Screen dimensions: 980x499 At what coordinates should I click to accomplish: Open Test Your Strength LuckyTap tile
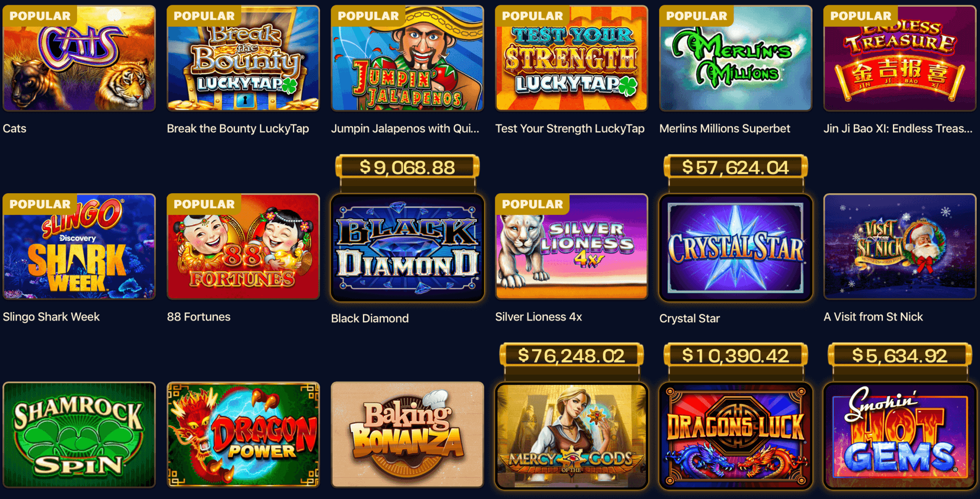[571, 58]
